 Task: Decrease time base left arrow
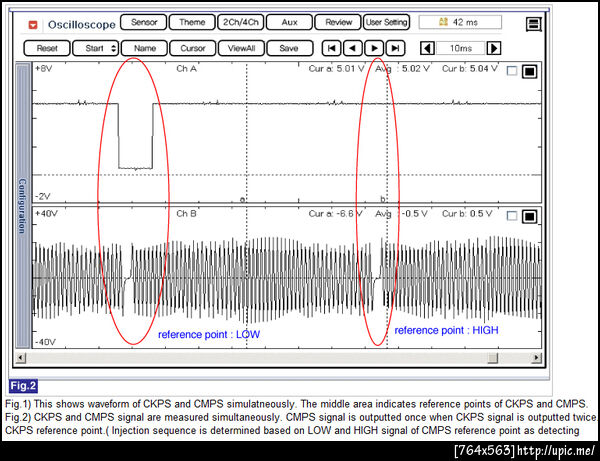[x=427, y=48]
